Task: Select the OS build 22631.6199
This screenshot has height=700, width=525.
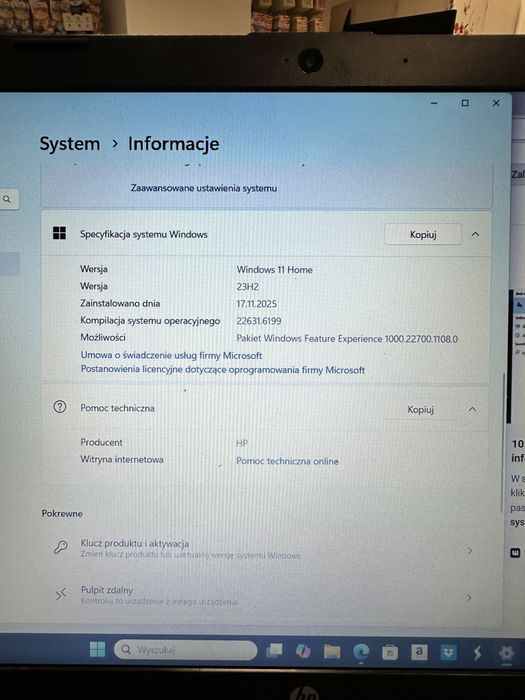Action: click(258, 321)
